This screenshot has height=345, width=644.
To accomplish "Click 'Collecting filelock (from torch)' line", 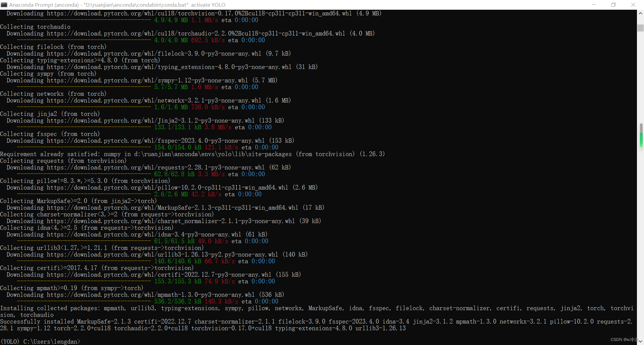I will point(53,47).
